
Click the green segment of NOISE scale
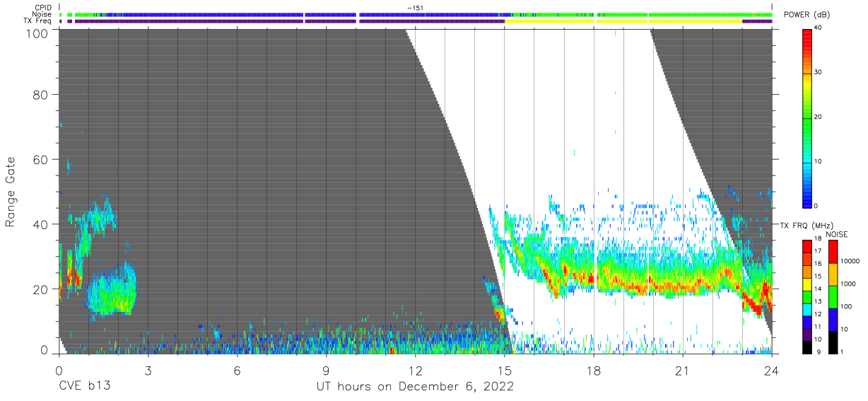click(833, 297)
